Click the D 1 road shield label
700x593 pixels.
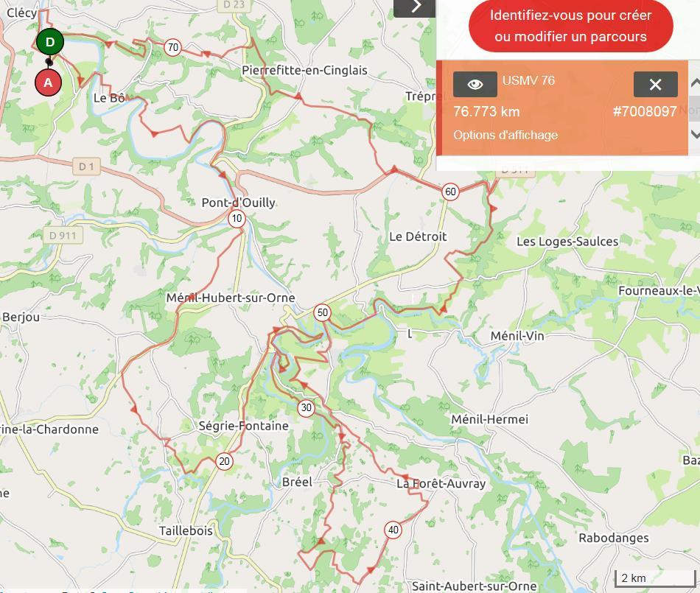[x=87, y=167]
